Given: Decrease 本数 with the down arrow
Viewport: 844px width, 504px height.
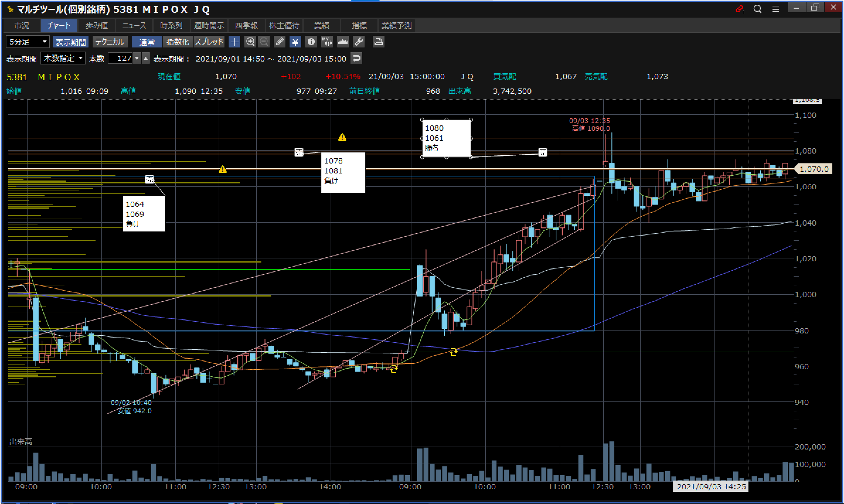Looking at the screenshot, I should [137, 58].
